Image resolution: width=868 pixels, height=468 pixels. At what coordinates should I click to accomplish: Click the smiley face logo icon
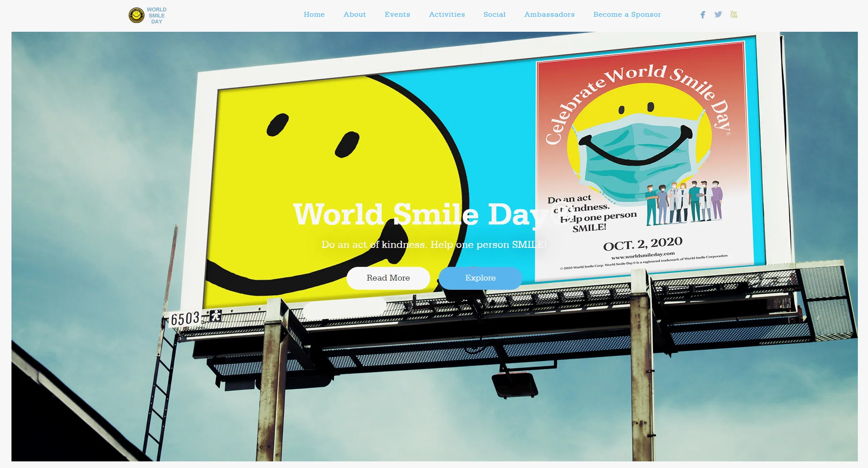pos(137,15)
